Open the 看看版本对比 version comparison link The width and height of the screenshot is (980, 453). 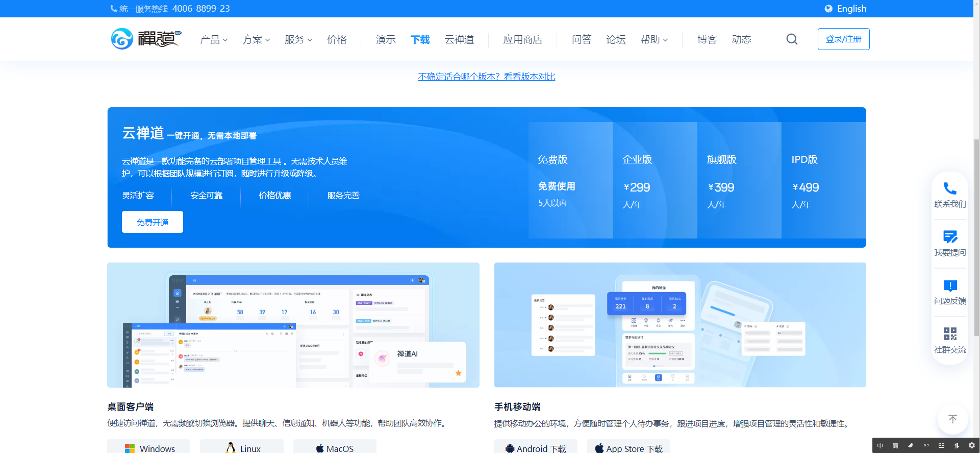pos(530,77)
